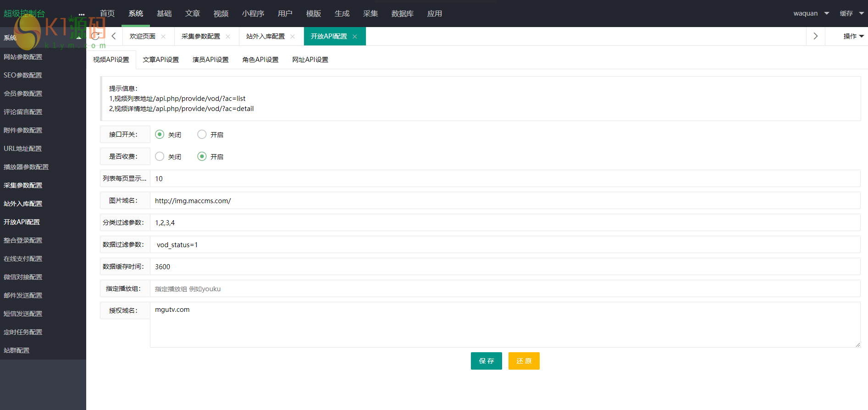The image size is (868, 410).
Task: Switch to the 欢迎页面 tab
Action: (x=143, y=36)
